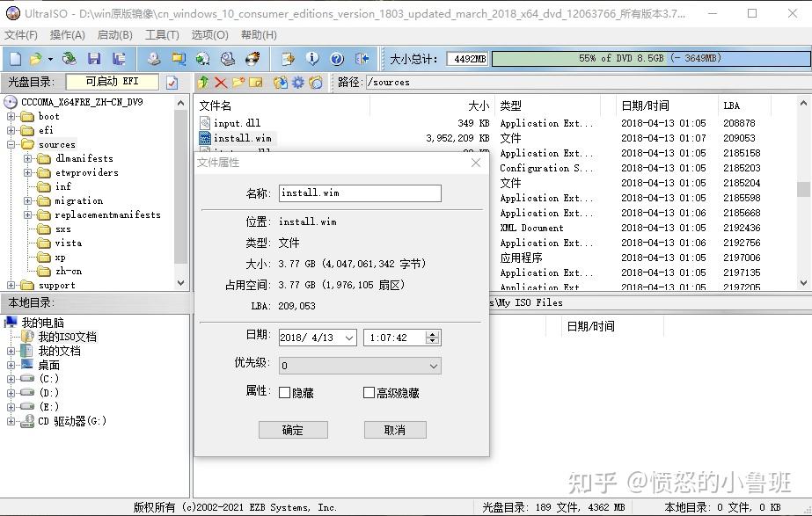This screenshot has height=516, width=812.
Task: Click the 确定 button
Action: coord(293,430)
